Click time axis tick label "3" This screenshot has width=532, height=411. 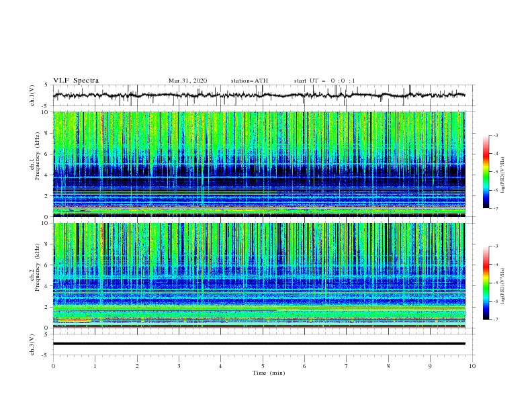[179, 366]
